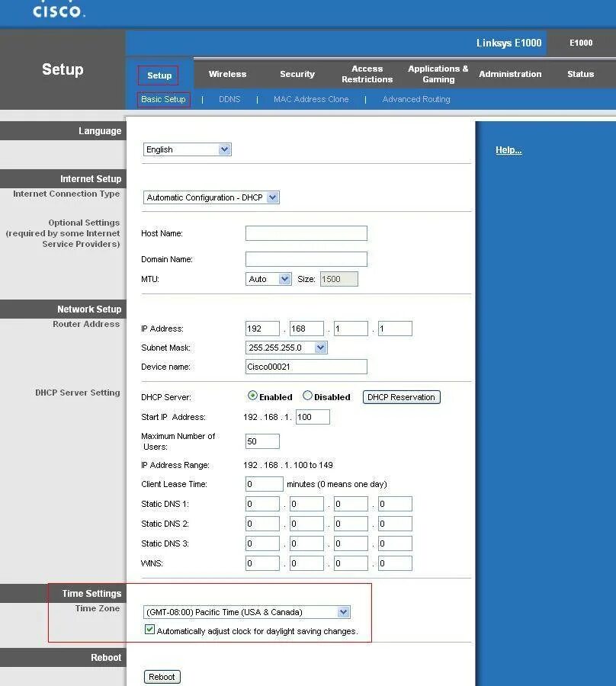Click the Host Name input field
Screen dimensions: 616x686
(x=306, y=233)
